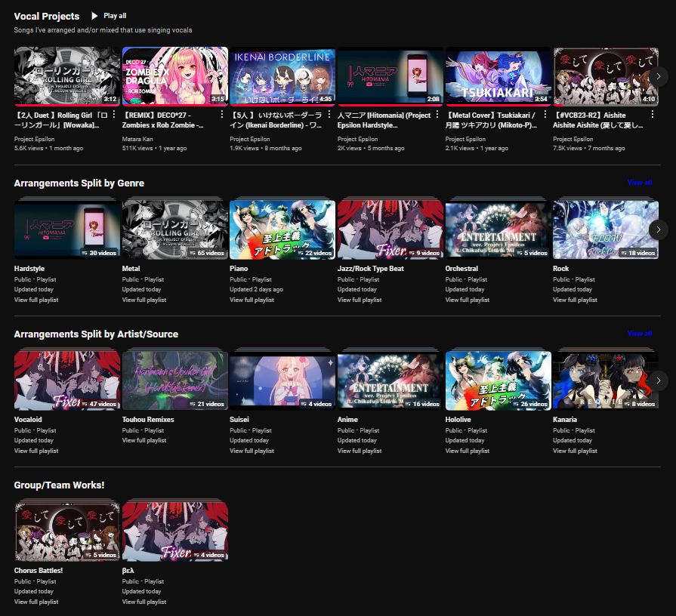This screenshot has height=616, width=676.
Task: Open the Rock playlist thumbnail with 18 videos
Action: tap(606, 229)
